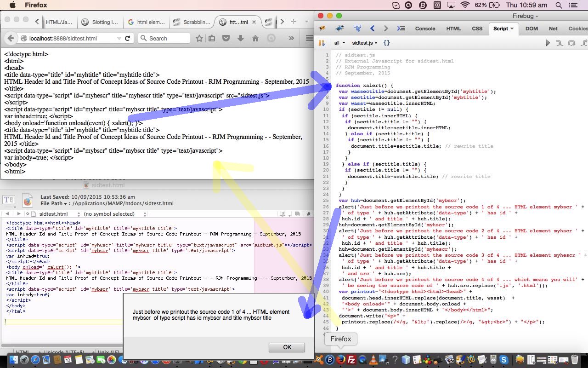Expand Firefox toolbar overflow chevron
Screen dimensions: 588x368
291,38
